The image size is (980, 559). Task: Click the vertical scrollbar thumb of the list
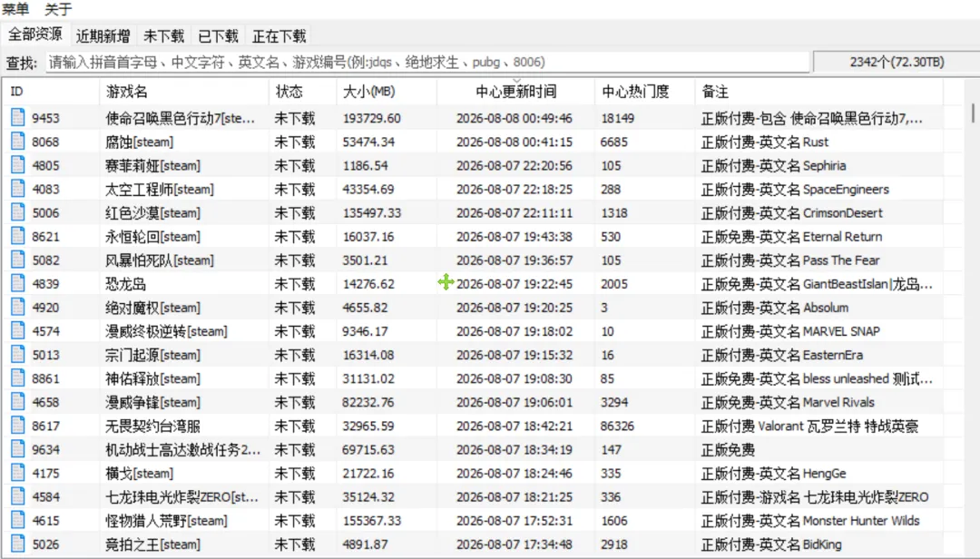pos(973,113)
